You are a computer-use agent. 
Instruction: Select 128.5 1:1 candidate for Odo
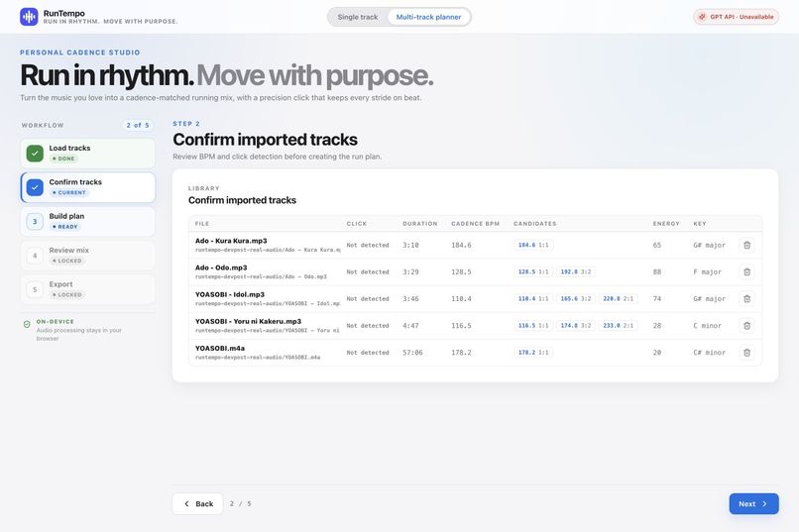[533, 271]
